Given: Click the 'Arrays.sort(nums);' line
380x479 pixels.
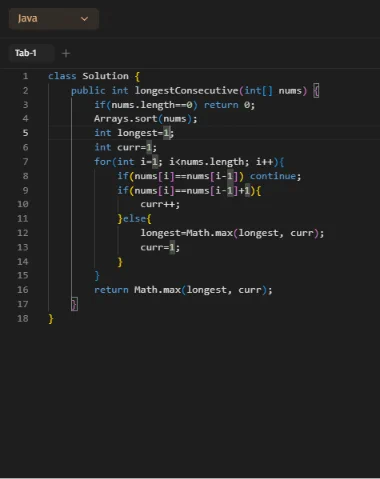Looking at the screenshot, I should (146, 119).
